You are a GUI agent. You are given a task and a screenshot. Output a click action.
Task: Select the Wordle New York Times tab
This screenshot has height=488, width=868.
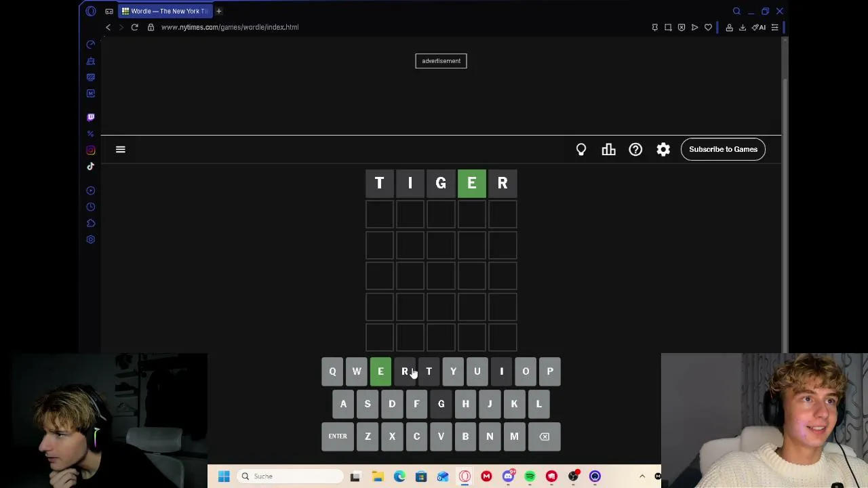tap(165, 11)
